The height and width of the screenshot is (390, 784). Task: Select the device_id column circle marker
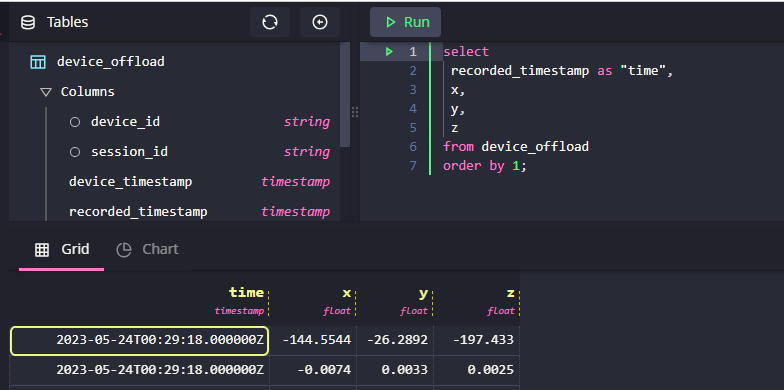pyautogui.click(x=75, y=122)
